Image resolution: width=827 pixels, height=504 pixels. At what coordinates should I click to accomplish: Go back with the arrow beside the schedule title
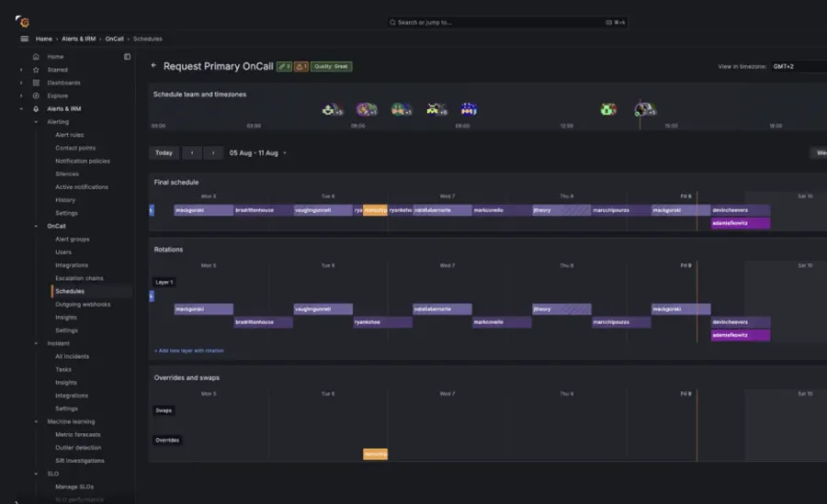pos(153,66)
